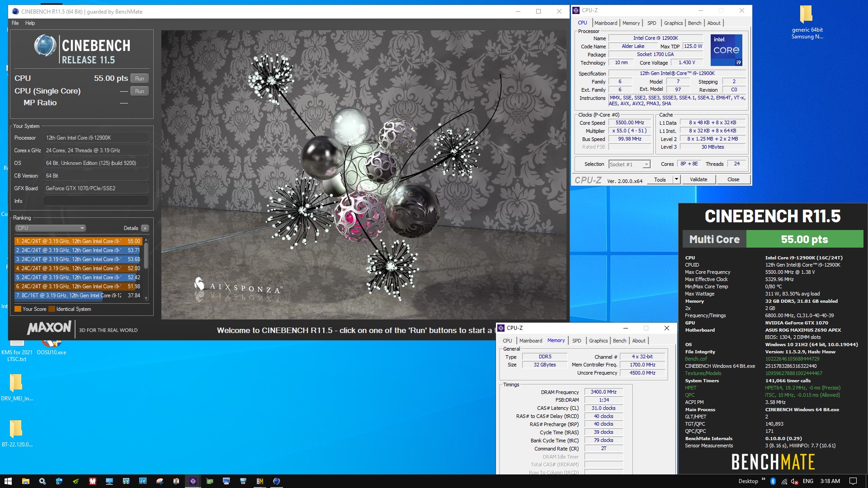The height and width of the screenshot is (488, 868).
Task: Click the muted volume tray icon
Action: [x=794, y=481]
